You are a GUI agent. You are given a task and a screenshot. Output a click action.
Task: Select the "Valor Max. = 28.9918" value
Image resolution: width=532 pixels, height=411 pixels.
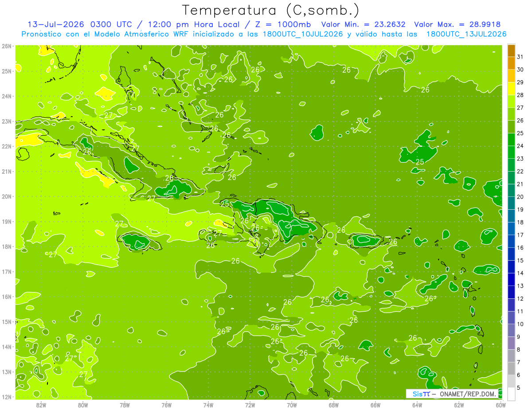click(x=457, y=24)
